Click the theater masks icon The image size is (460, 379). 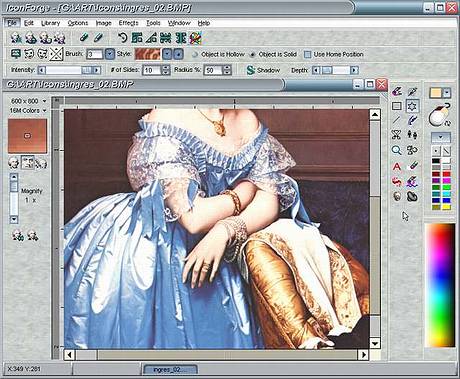[29, 54]
